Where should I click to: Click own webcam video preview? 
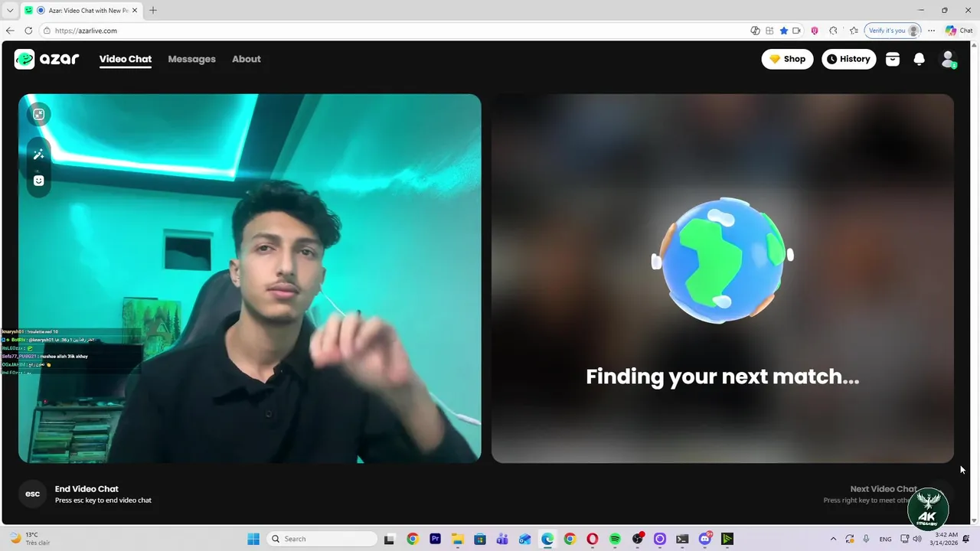coord(250,279)
